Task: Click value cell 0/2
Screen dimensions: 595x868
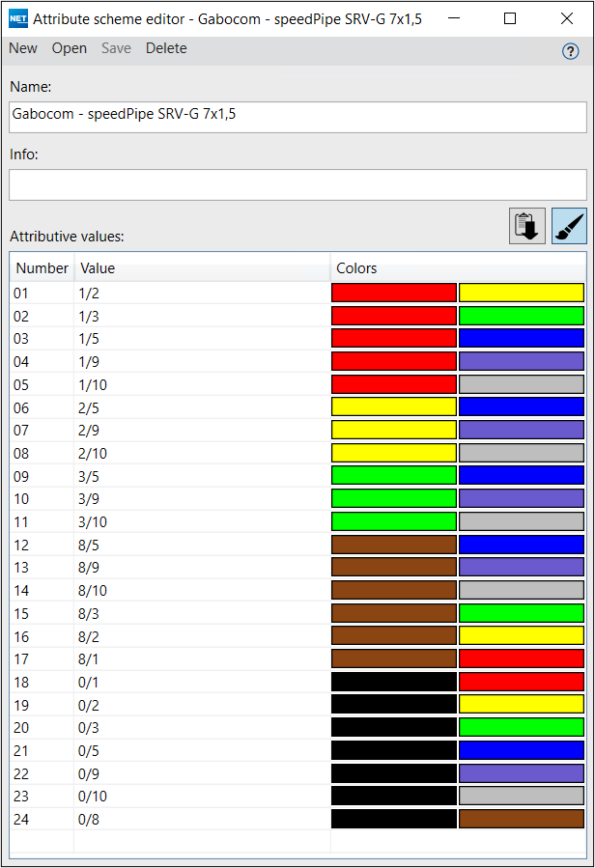Action: pos(202,705)
